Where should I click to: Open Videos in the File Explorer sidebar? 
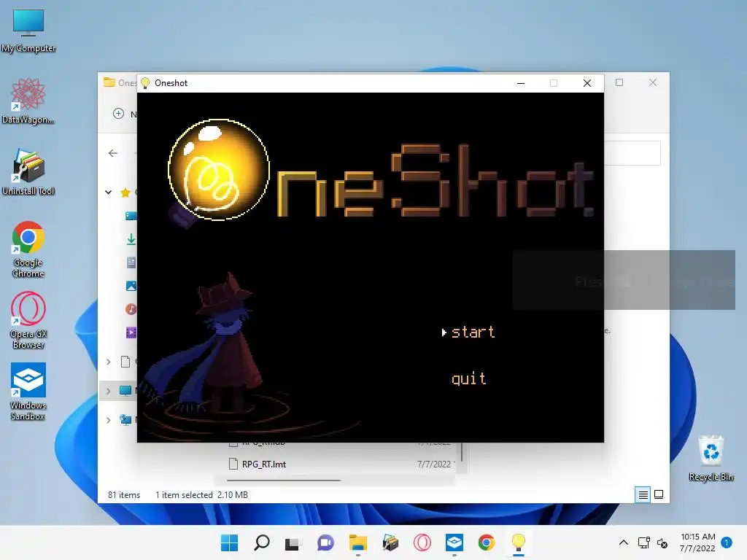(131, 332)
